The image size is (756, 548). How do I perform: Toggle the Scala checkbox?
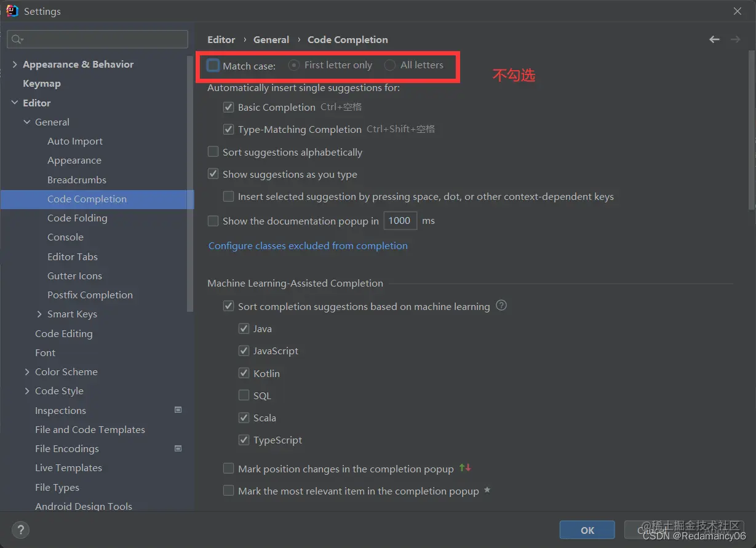[244, 418]
